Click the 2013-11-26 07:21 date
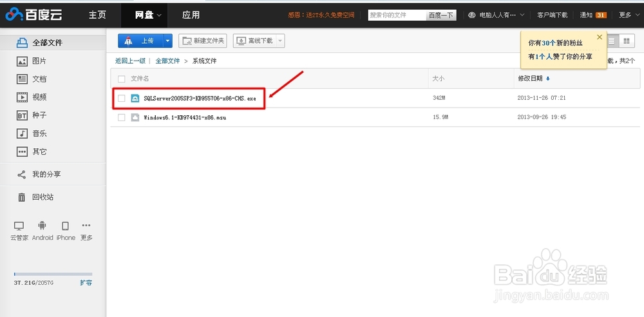The height and width of the screenshot is (317, 644). pyautogui.click(x=542, y=99)
